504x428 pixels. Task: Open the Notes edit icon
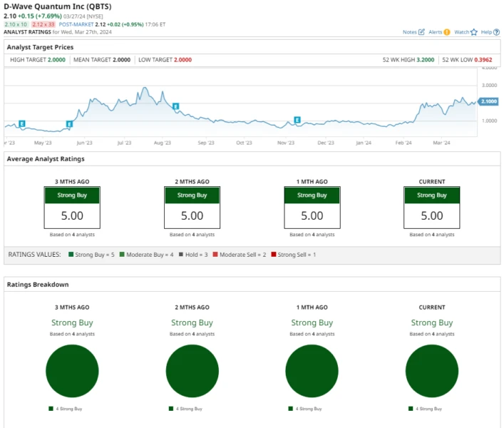pos(421,32)
